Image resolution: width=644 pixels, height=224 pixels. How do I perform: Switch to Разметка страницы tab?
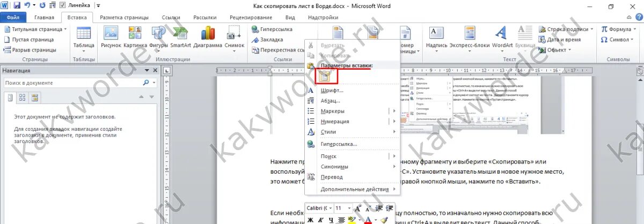125,17
